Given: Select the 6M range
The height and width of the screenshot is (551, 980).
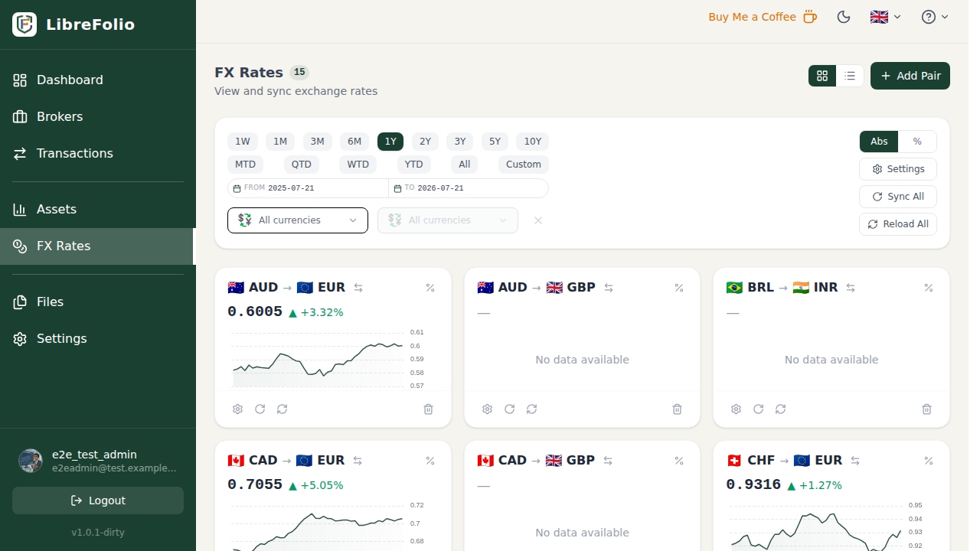Looking at the screenshot, I should [x=354, y=142].
